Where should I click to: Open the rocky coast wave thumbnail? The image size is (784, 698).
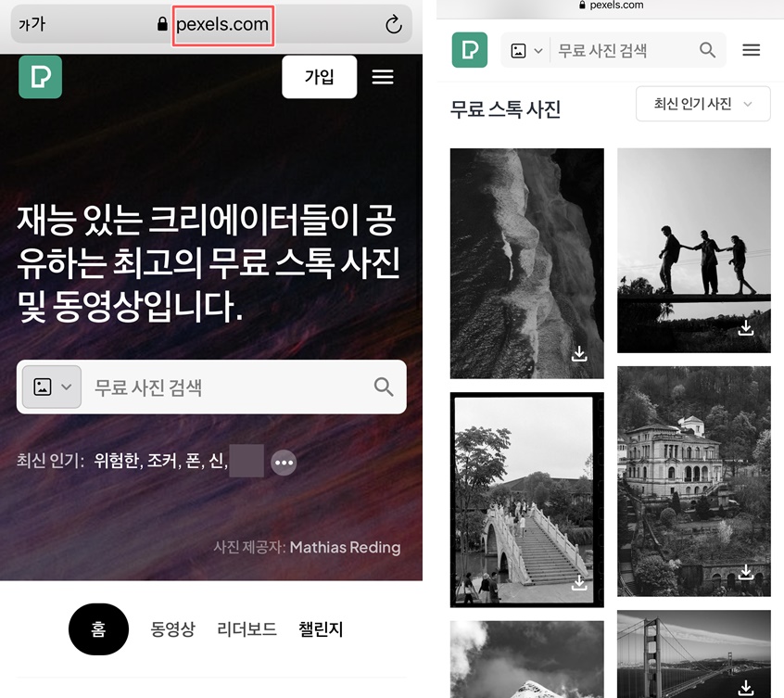[527, 263]
